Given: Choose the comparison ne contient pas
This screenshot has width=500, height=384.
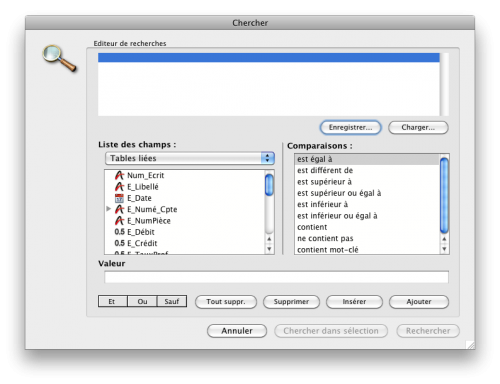Looking at the screenshot, I should pyautogui.click(x=367, y=239).
